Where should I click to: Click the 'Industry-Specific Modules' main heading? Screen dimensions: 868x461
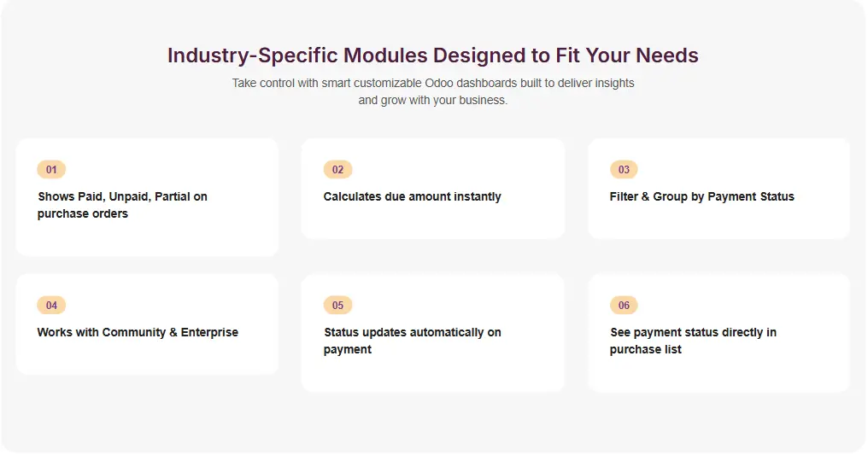[x=432, y=55]
